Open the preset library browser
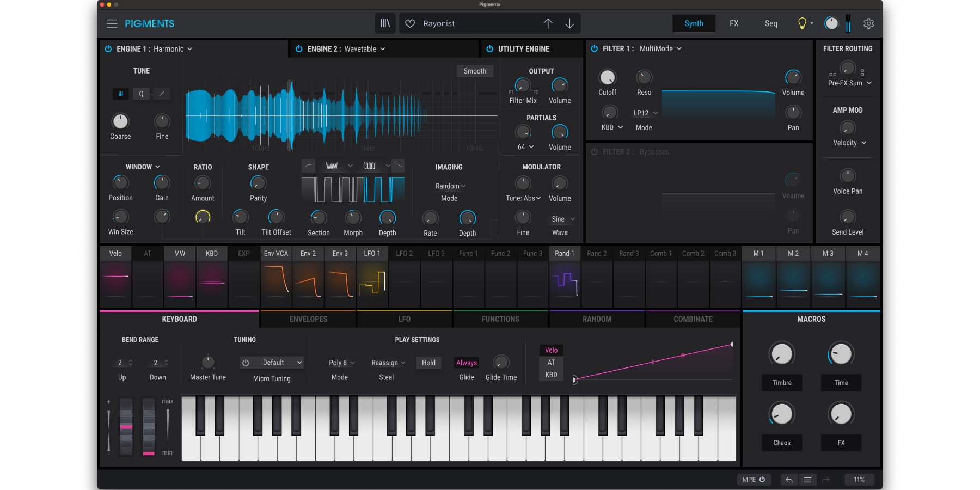 [x=385, y=23]
